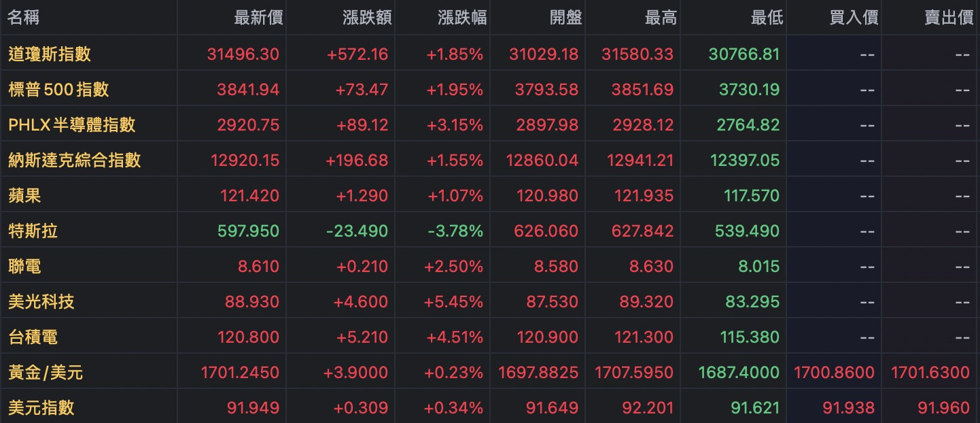Open 納斯達克綜合指數 quote
This screenshot has width=980, height=423.
75,160
